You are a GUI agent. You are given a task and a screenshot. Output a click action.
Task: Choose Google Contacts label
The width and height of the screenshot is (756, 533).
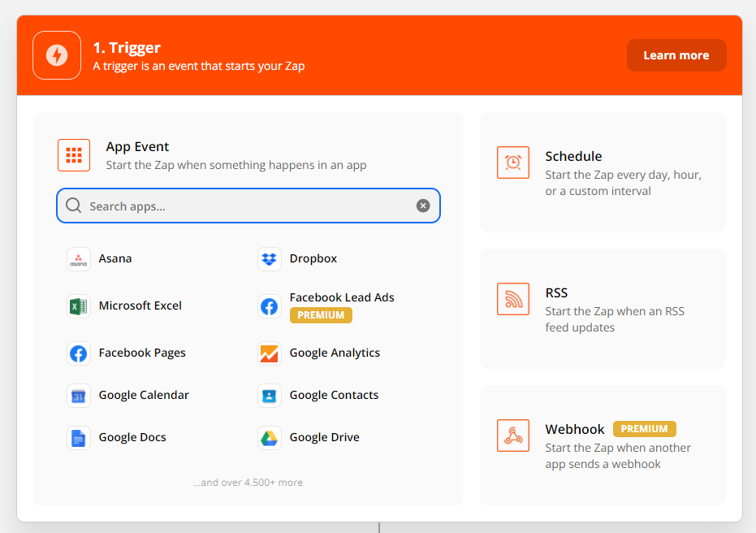(x=334, y=395)
